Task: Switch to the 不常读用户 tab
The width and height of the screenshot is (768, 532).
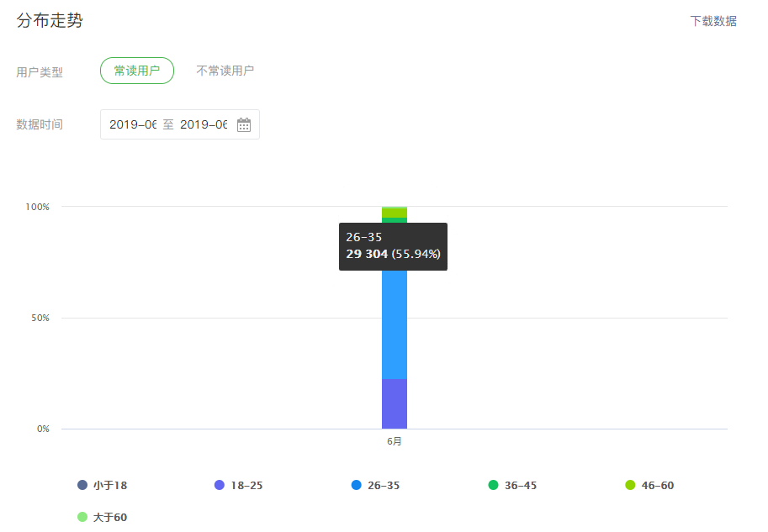Action: coord(226,70)
